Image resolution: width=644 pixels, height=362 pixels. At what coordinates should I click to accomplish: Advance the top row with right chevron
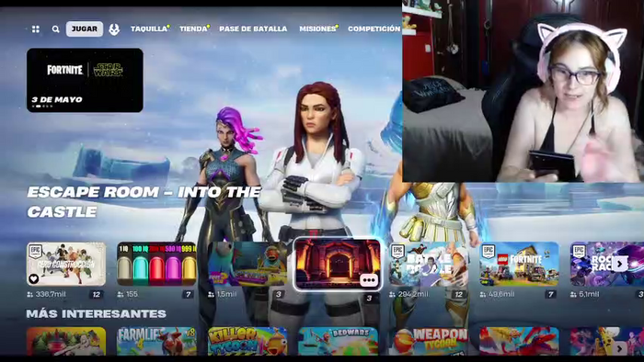click(x=619, y=264)
